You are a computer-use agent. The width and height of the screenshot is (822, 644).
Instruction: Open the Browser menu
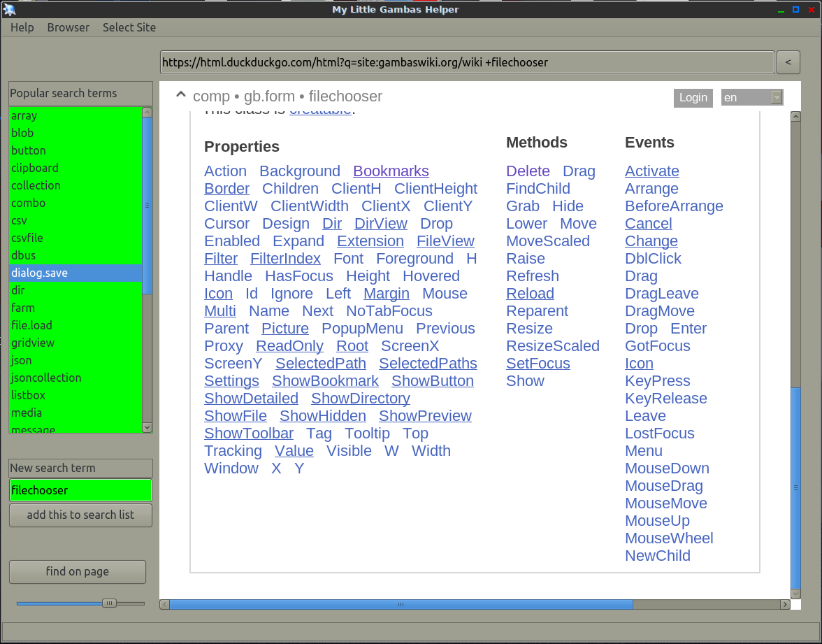pos(68,27)
